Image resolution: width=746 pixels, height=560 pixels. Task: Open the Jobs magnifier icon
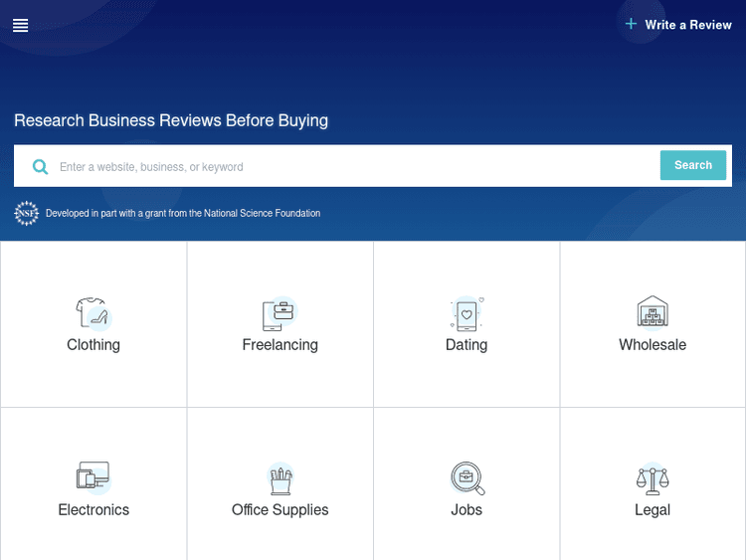click(x=466, y=478)
